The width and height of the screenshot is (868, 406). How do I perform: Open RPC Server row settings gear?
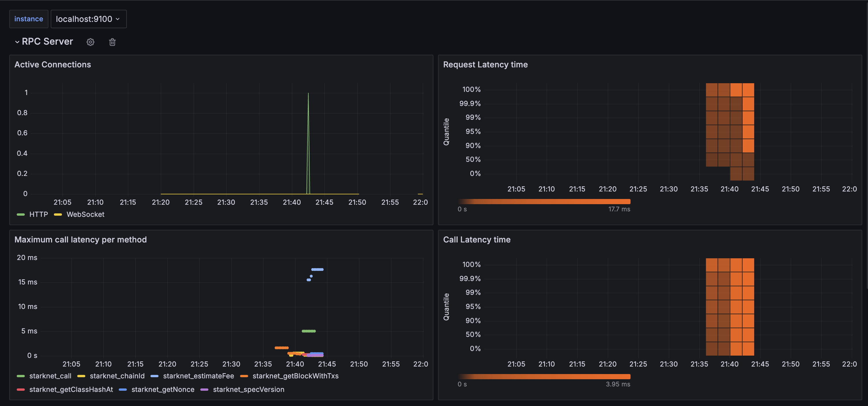pyautogui.click(x=90, y=42)
